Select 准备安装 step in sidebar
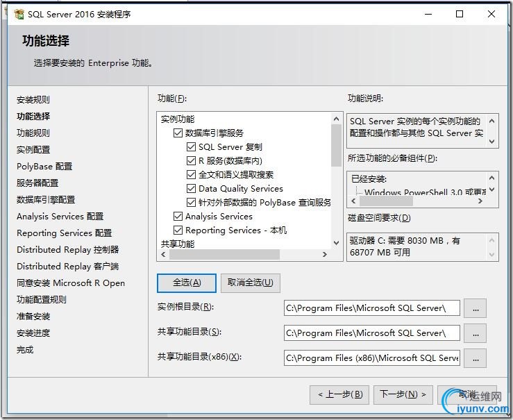The width and height of the screenshot is (513, 420). [x=33, y=317]
